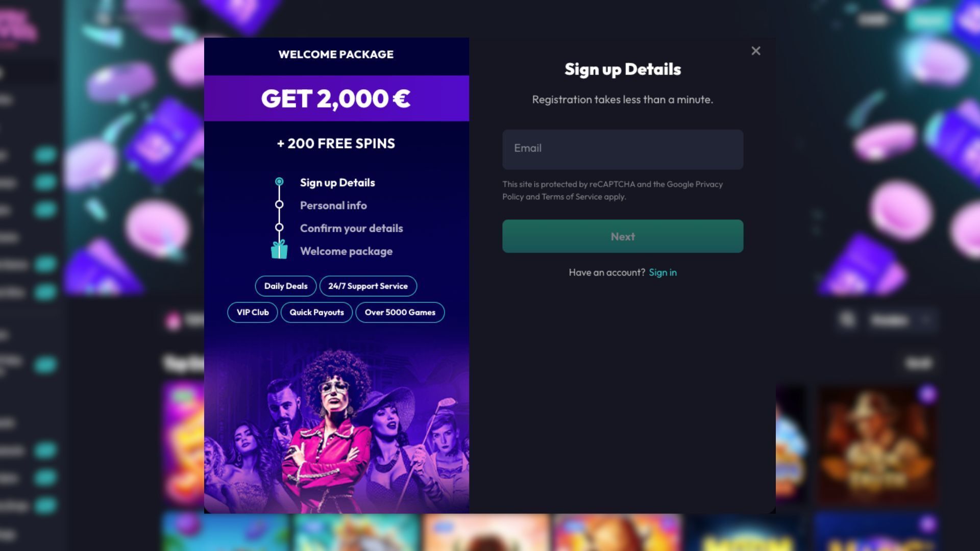Image resolution: width=980 pixels, height=551 pixels.
Task: Click the Personal info step label
Action: tap(333, 206)
